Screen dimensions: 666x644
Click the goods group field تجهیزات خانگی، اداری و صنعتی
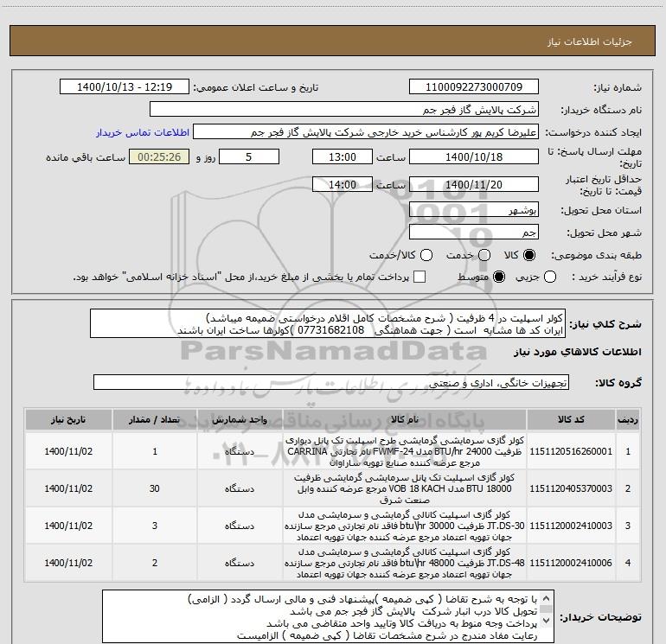(331, 382)
